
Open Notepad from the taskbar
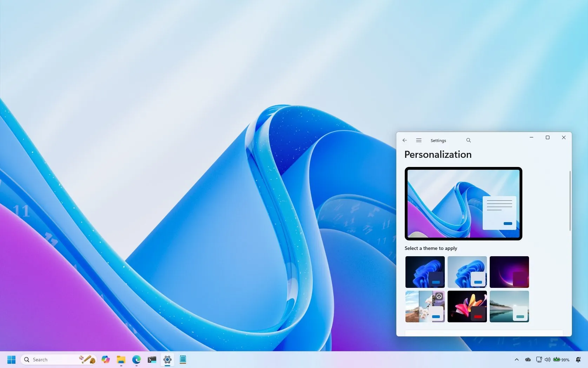(x=183, y=360)
